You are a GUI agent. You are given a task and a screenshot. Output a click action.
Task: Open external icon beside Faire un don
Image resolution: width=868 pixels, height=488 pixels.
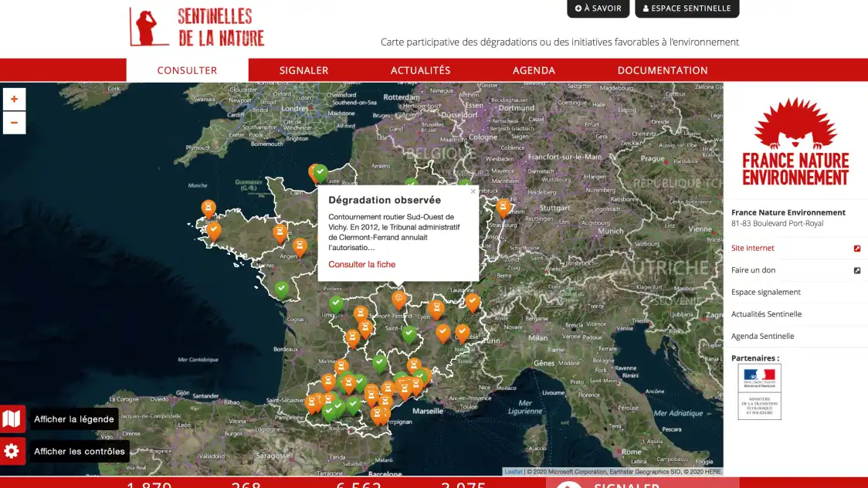coord(857,270)
